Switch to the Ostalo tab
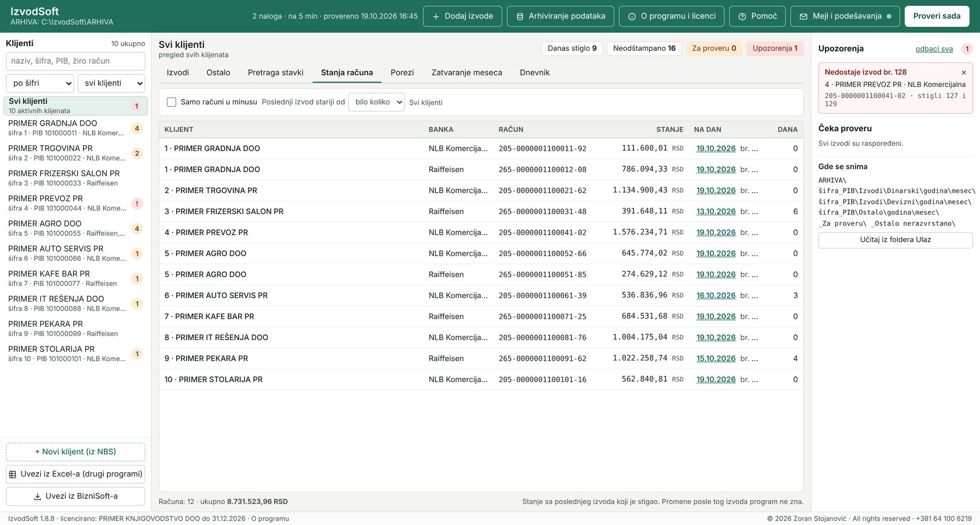 [218, 73]
